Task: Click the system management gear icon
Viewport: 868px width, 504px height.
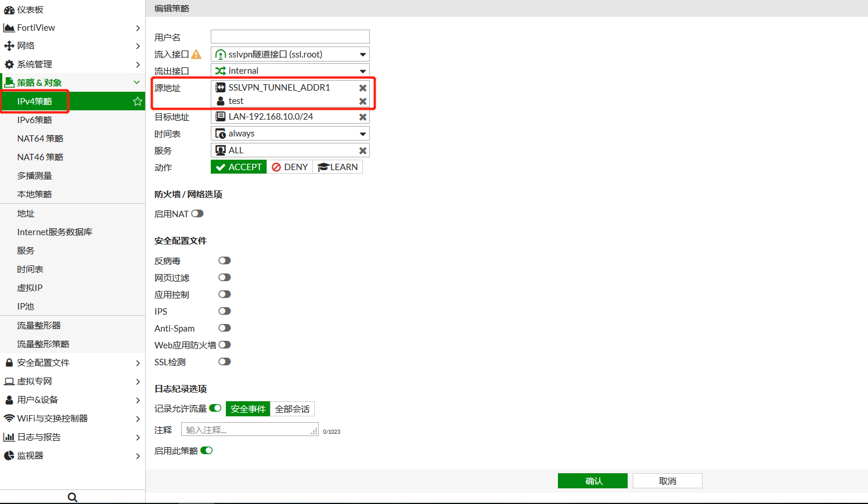Action: 9,64
